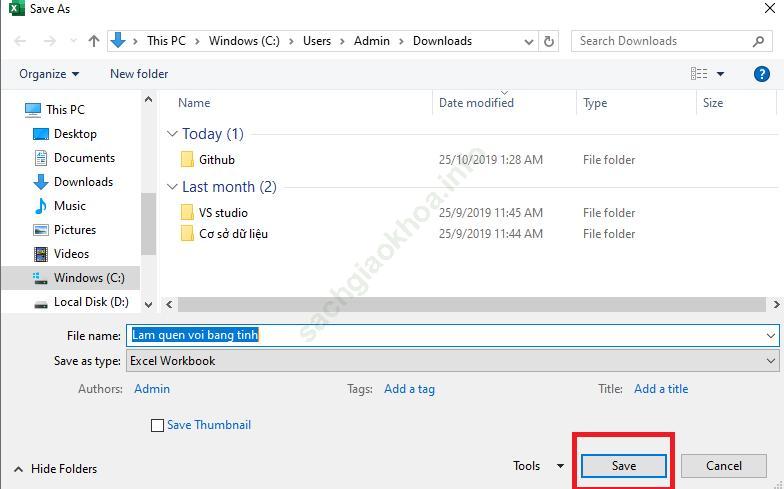Change the view layout icon

point(698,74)
